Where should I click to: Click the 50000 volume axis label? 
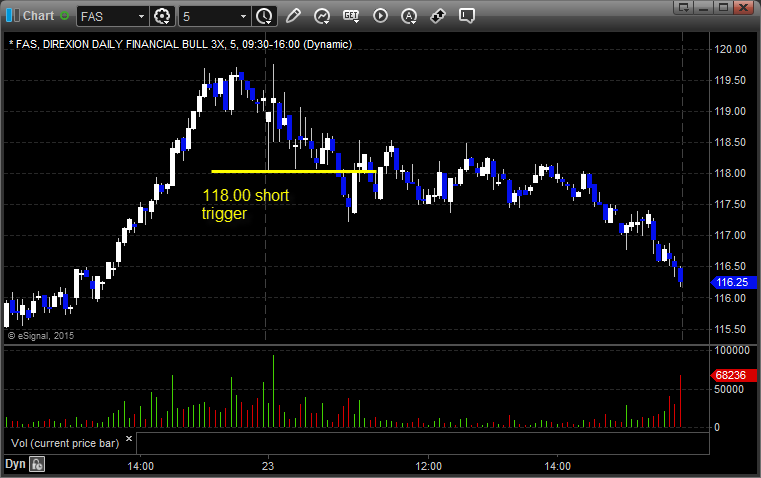point(729,389)
